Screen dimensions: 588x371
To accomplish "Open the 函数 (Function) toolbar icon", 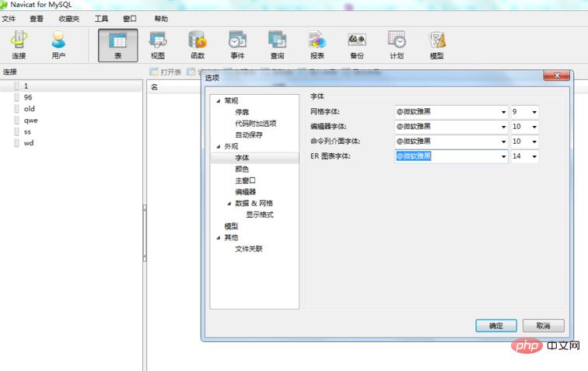I will click(x=198, y=44).
